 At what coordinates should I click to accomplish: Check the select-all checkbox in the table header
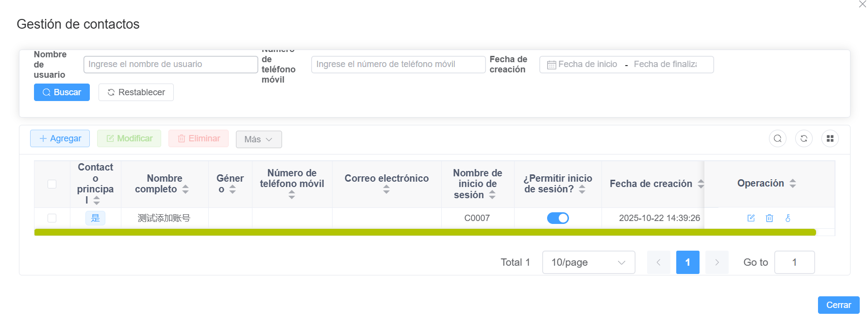point(52,184)
